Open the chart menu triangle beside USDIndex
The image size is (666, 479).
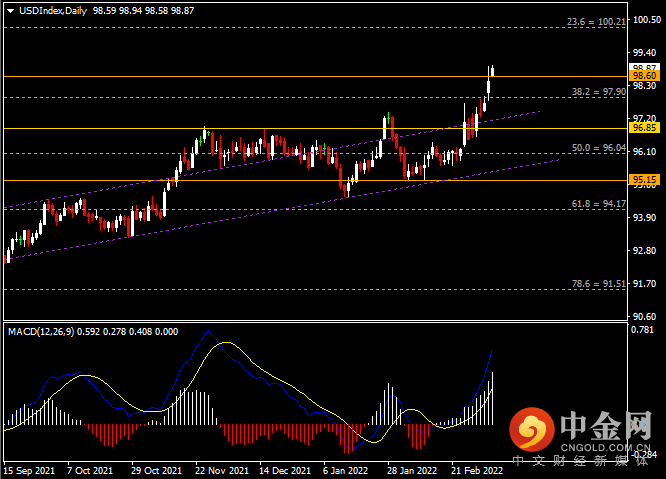pos(11,11)
